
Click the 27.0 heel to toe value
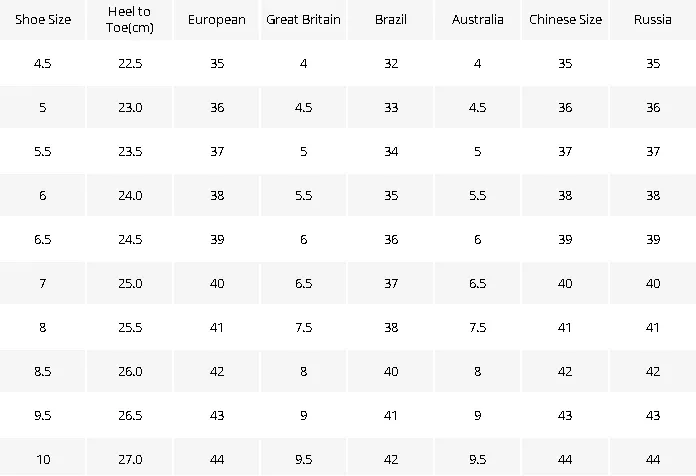click(x=130, y=459)
